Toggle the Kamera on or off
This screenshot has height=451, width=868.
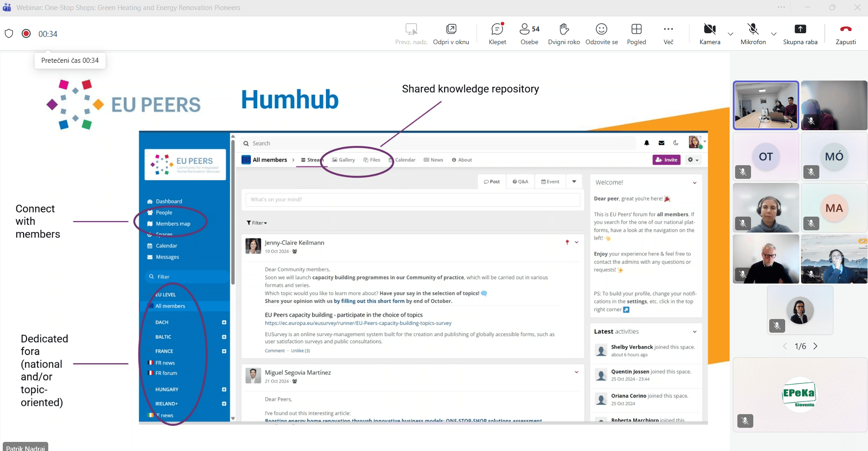[709, 34]
